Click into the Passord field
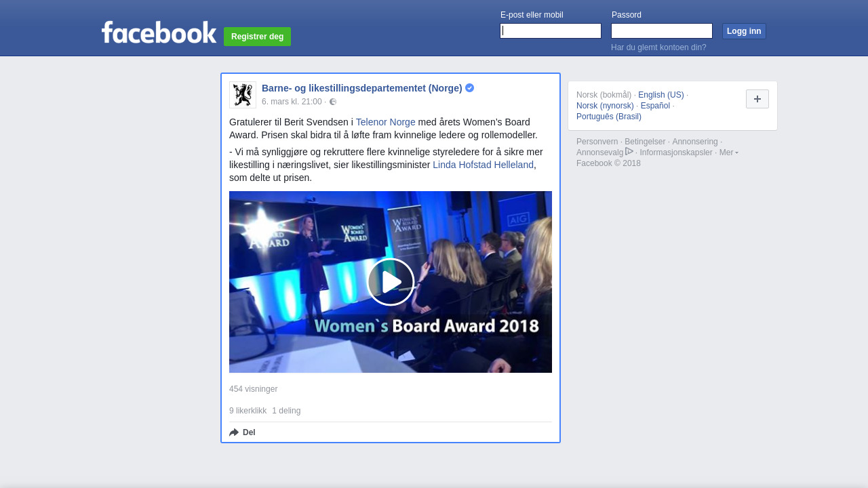Screen dimensions: 868x488 click(x=661, y=31)
